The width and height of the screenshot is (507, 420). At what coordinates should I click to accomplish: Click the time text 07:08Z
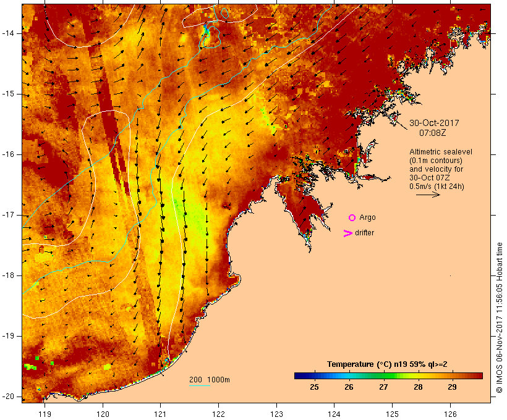(x=433, y=133)
